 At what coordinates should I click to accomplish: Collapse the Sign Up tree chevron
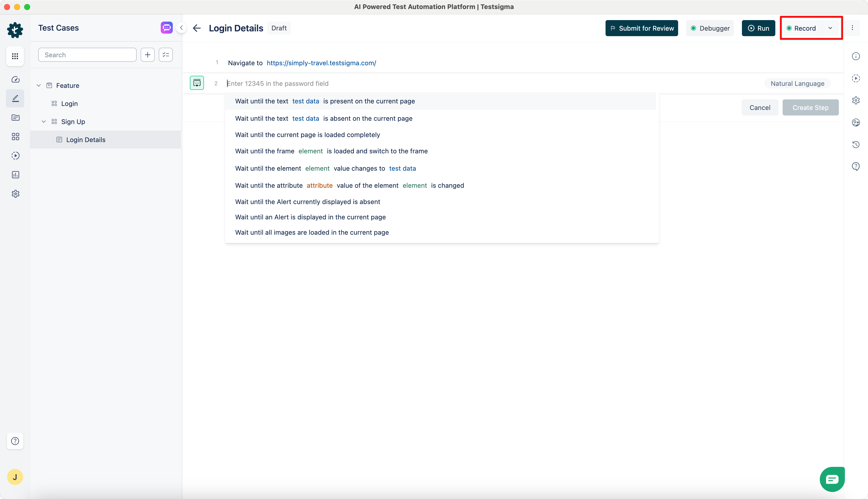tap(44, 122)
